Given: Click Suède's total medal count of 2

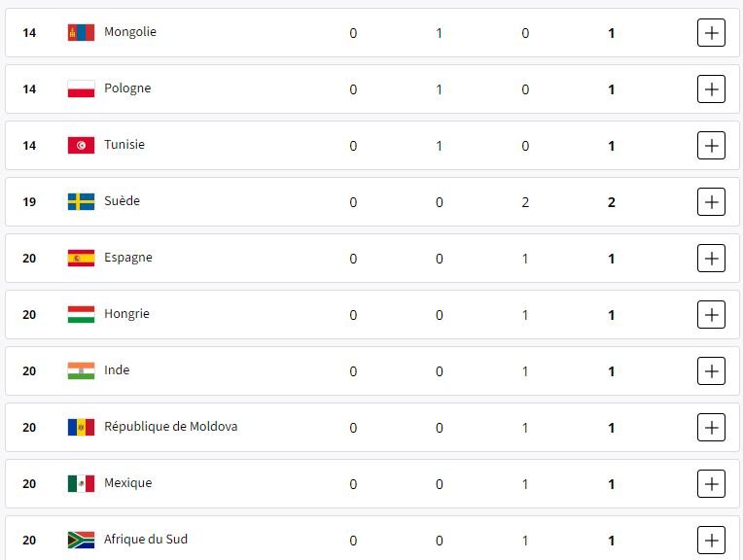Looking at the screenshot, I should [x=611, y=202].
